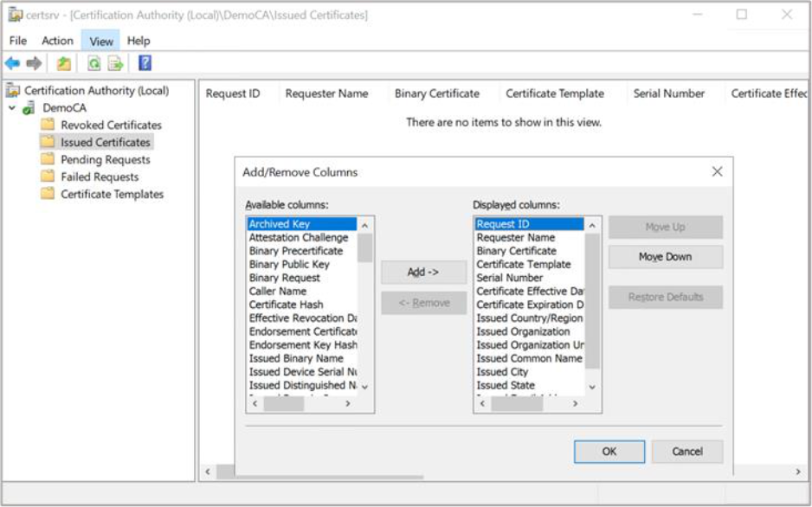Open the File menu
This screenshot has height=507, width=812.
pyautogui.click(x=17, y=41)
